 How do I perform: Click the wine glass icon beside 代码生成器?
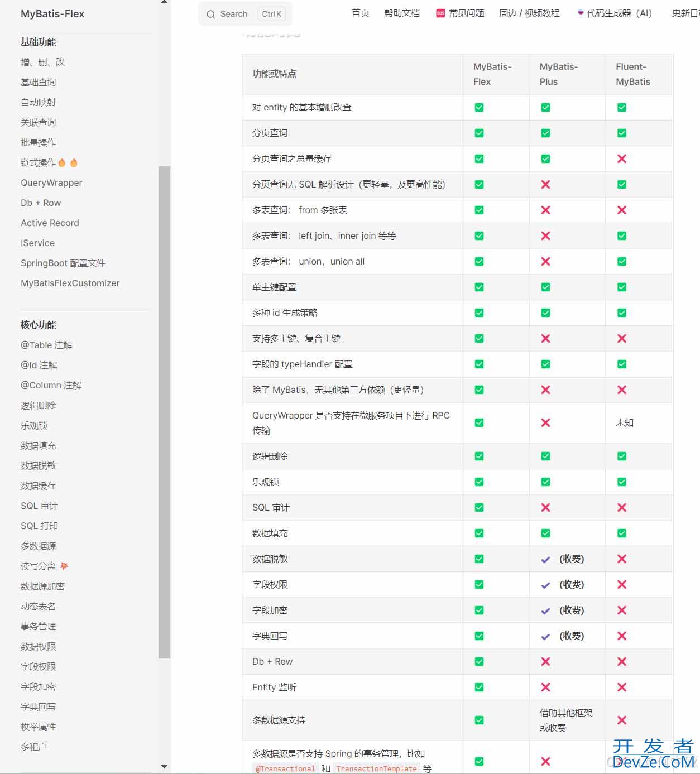pyautogui.click(x=581, y=12)
